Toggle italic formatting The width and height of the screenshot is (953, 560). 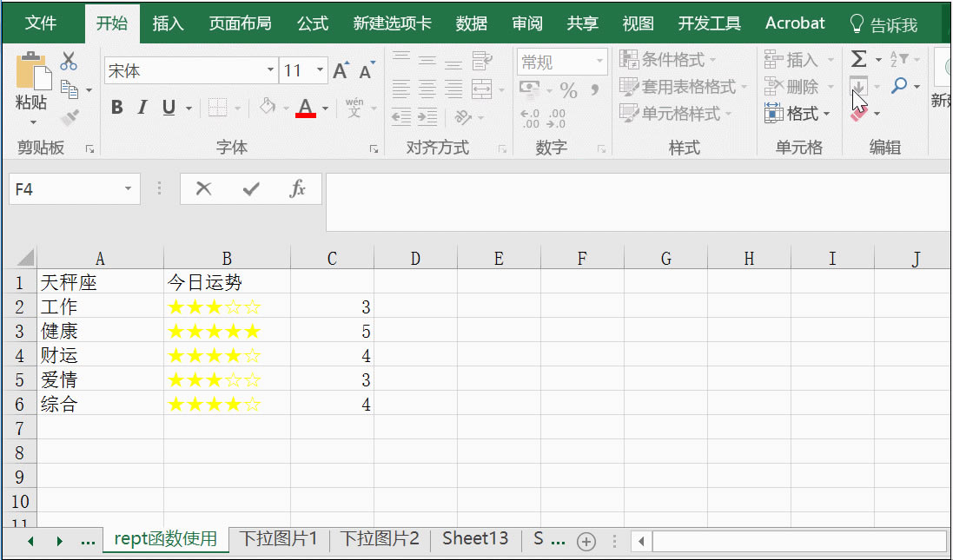pyautogui.click(x=142, y=108)
